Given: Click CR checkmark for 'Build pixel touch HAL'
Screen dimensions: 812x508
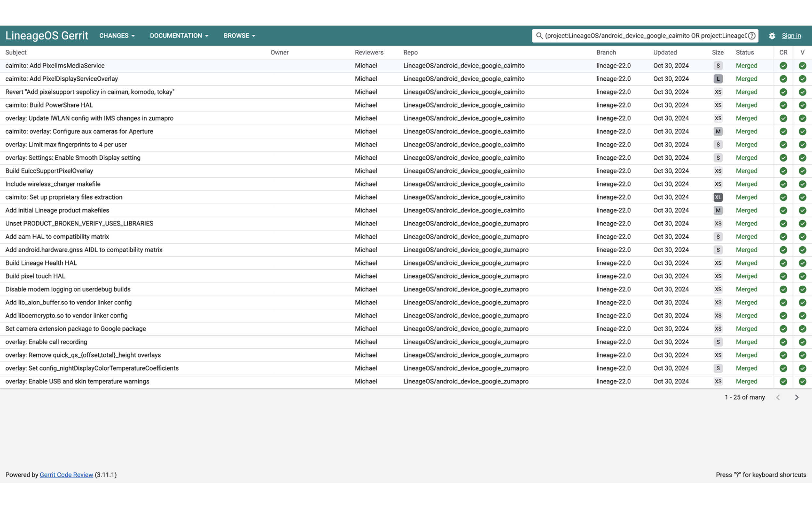Looking at the screenshot, I should (783, 276).
